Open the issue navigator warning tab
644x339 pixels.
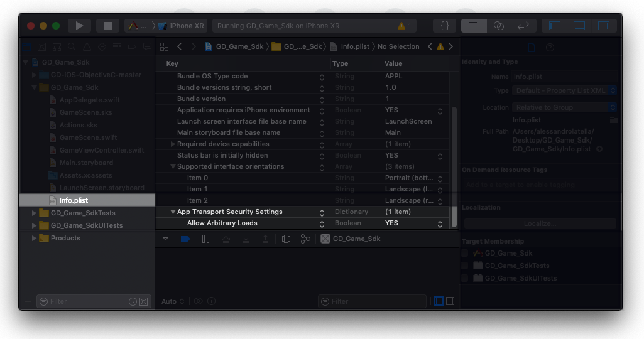point(87,47)
